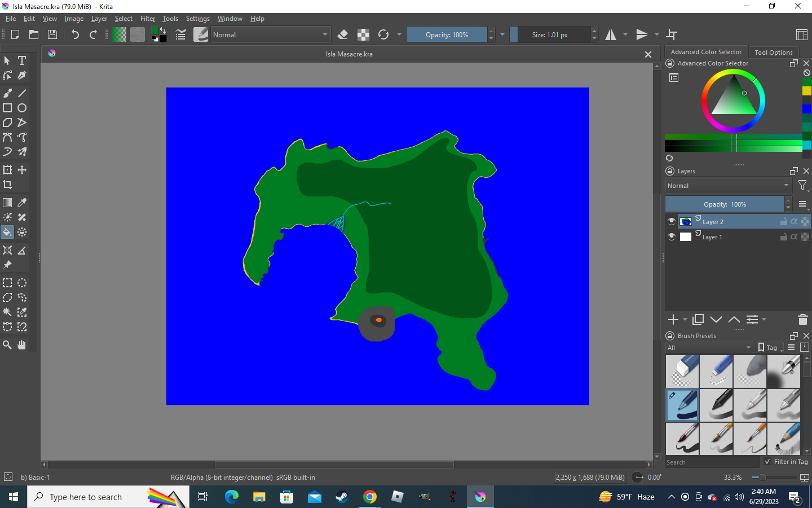Create a new document from toolbar

coord(15,34)
